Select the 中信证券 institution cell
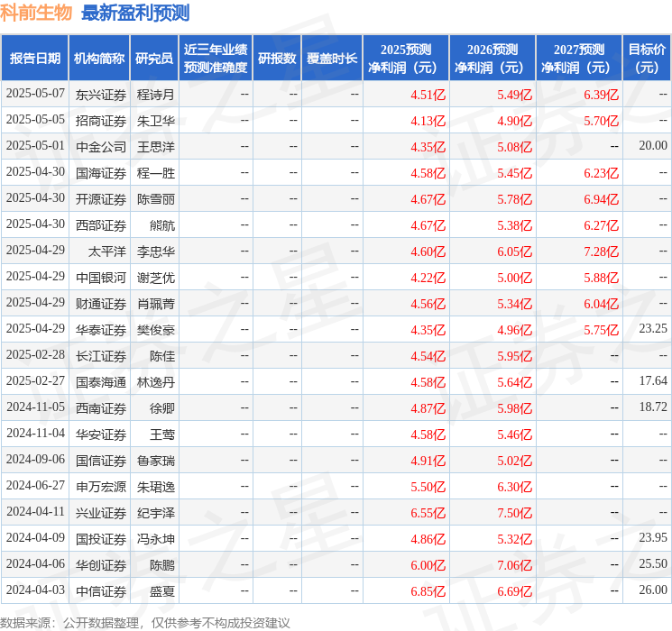 pos(101,591)
